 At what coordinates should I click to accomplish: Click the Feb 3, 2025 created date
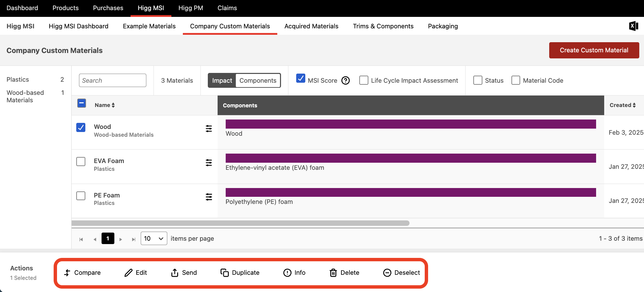(x=626, y=132)
